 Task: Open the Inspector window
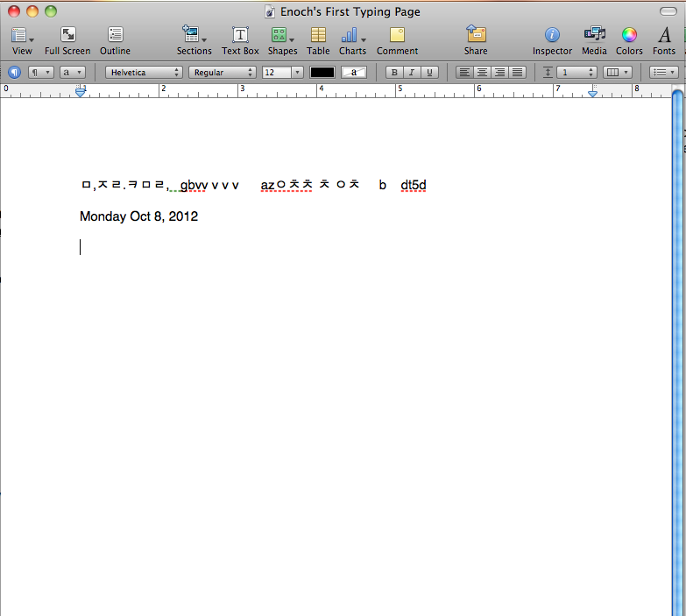[x=552, y=40]
